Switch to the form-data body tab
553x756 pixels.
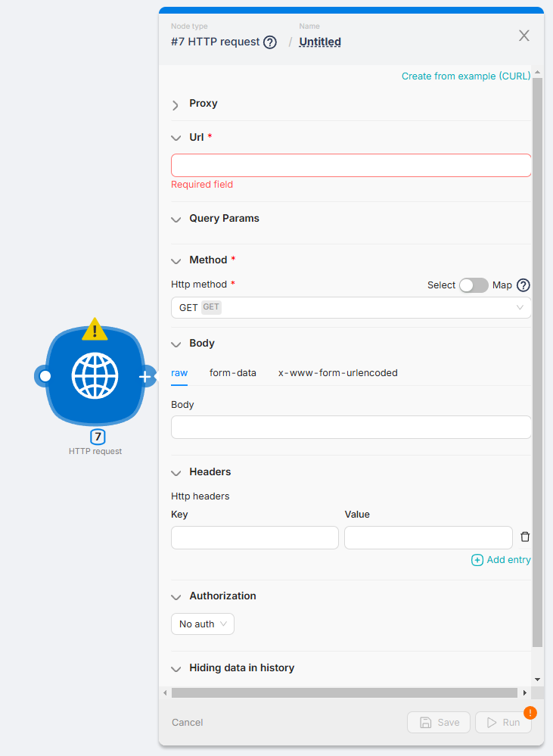tap(233, 373)
